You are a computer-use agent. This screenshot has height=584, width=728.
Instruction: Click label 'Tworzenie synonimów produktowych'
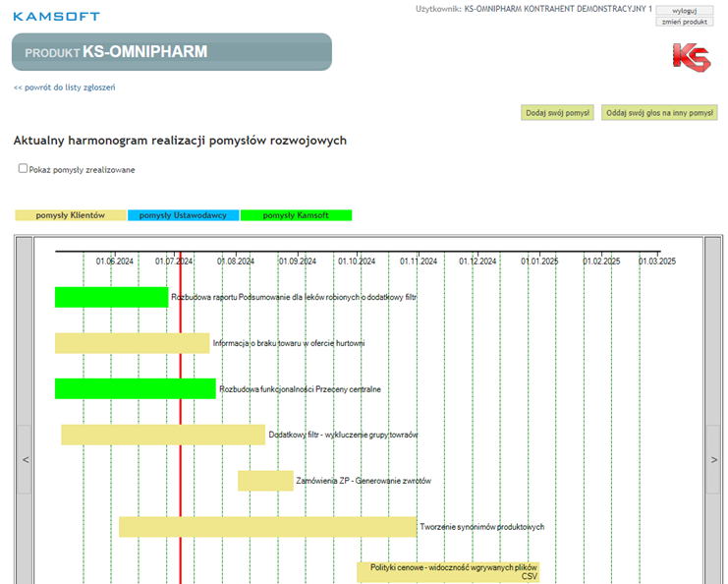[x=482, y=527]
